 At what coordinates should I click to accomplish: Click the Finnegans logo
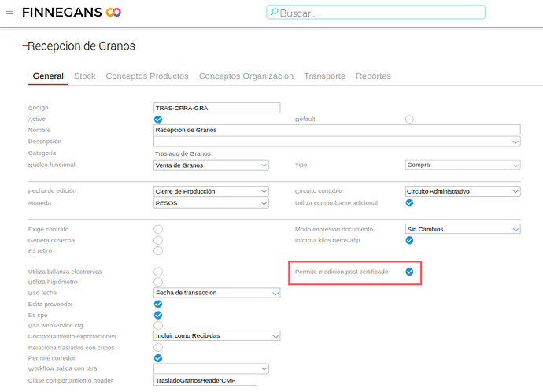point(72,12)
